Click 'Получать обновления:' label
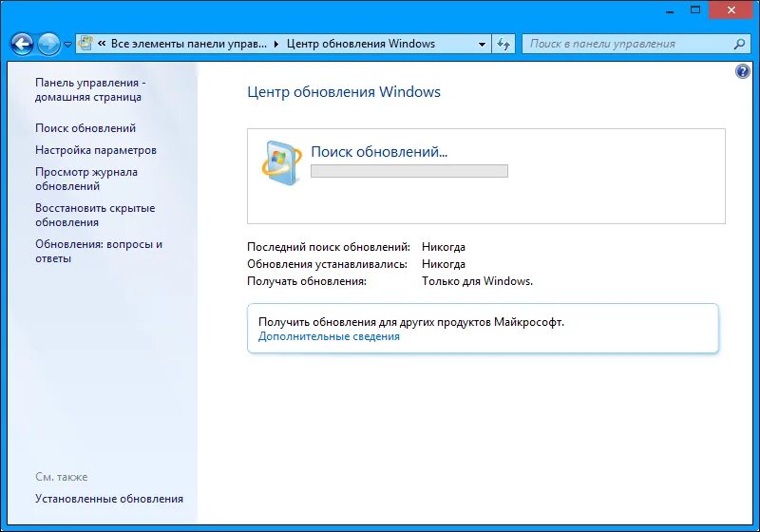Viewport: 760px width, 532px height. click(307, 281)
